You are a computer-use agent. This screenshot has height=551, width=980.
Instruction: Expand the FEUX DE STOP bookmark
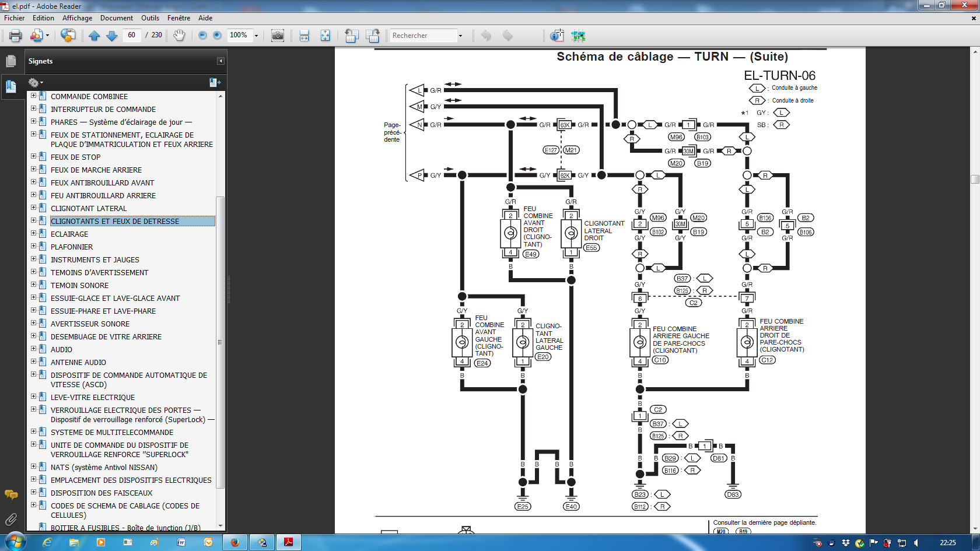click(33, 156)
